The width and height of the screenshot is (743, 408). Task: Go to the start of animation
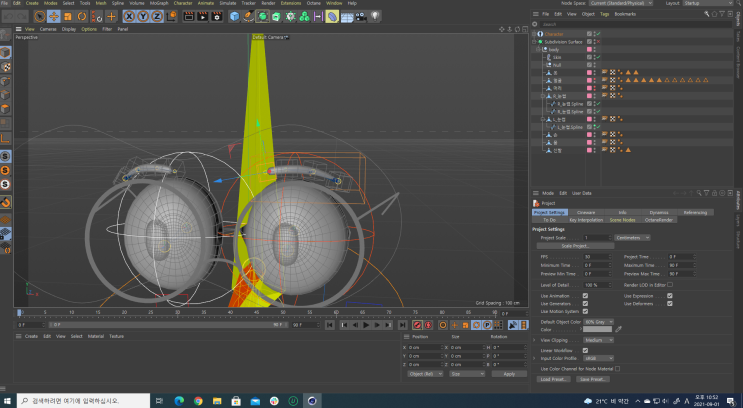tap(330, 325)
